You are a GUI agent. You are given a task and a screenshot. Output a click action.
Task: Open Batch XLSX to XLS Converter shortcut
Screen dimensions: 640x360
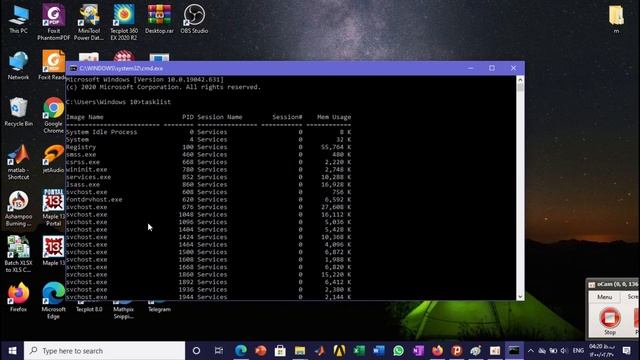coord(18,254)
